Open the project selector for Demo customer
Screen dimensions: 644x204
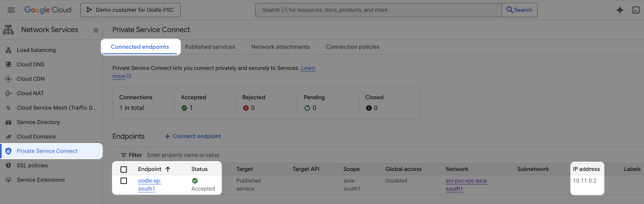pos(130,10)
